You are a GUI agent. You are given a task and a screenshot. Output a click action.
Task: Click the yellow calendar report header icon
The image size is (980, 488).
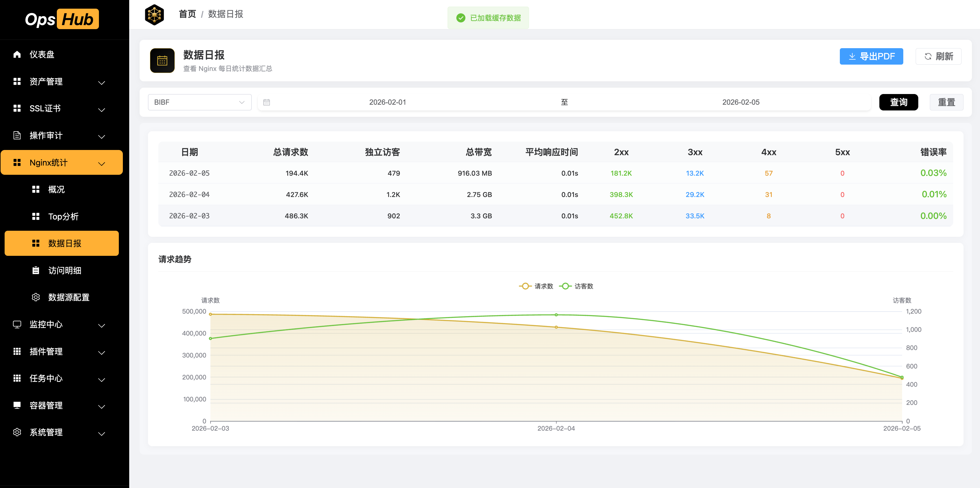162,61
